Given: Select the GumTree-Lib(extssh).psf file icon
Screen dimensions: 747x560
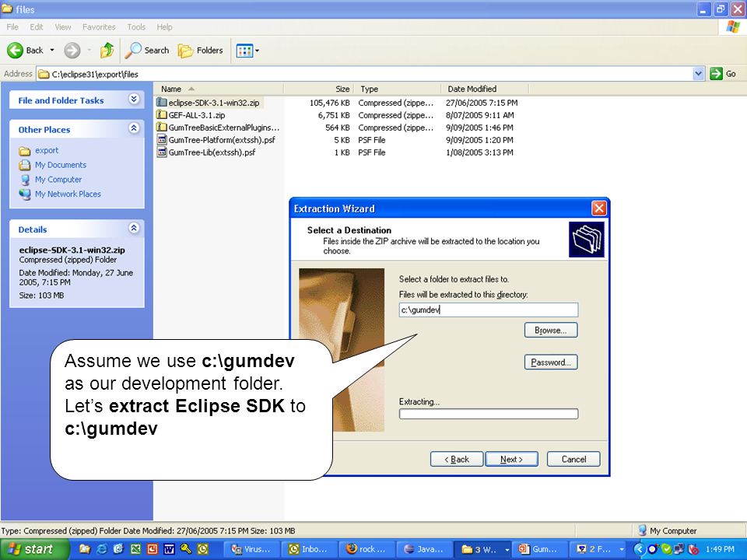Looking at the screenshot, I should pyautogui.click(x=162, y=152).
